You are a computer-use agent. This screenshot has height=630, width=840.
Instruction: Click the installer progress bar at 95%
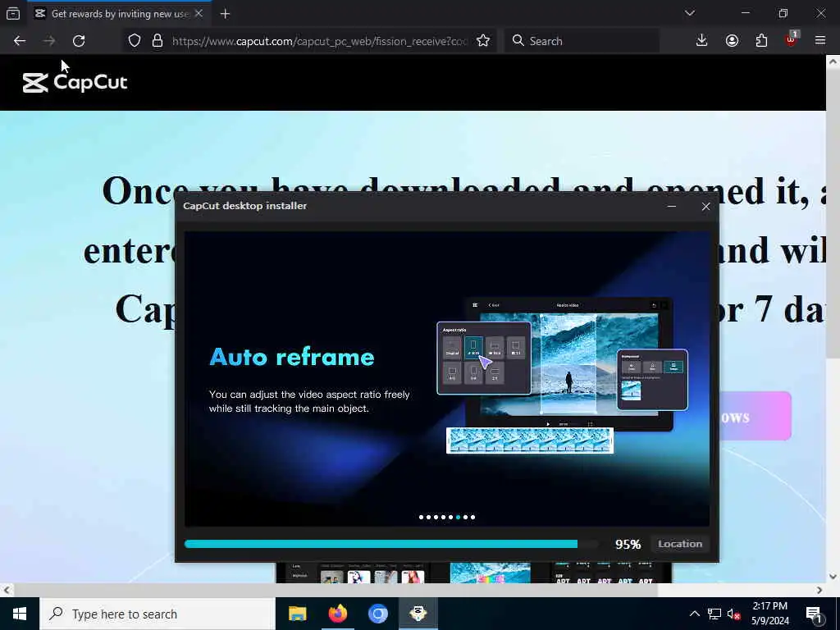[x=391, y=545]
